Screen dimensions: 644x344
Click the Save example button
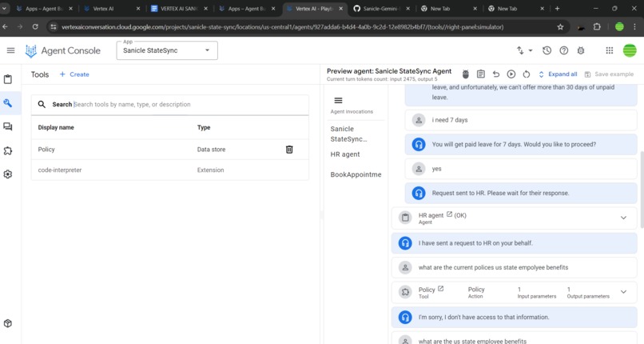pyautogui.click(x=609, y=74)
